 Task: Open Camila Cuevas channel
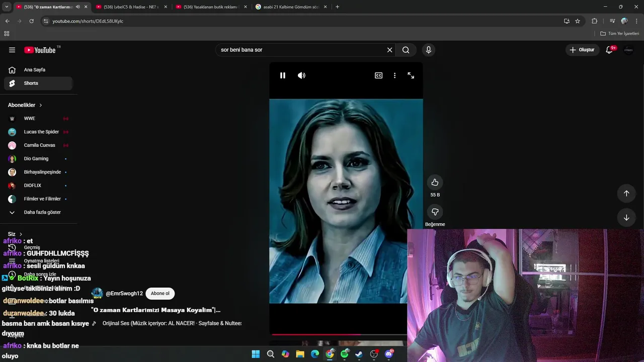(x=38, y=145)
